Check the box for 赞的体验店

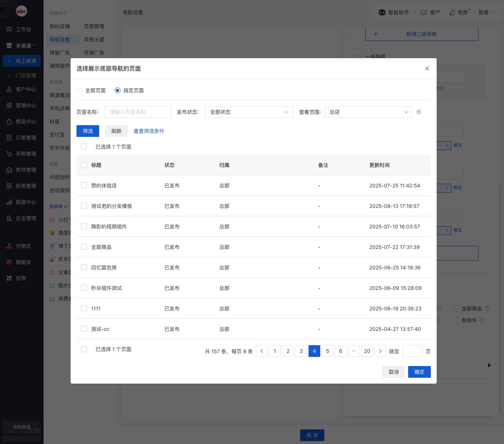point(84,186)
